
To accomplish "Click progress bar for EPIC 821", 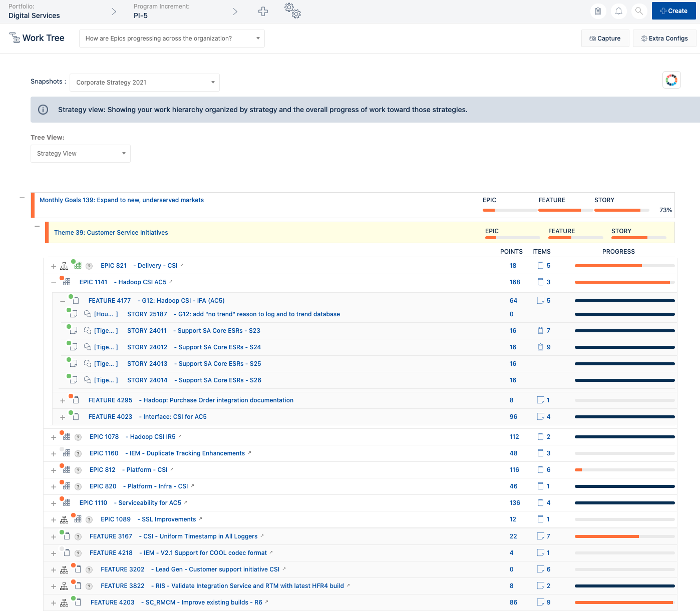I will click(624, 266).
